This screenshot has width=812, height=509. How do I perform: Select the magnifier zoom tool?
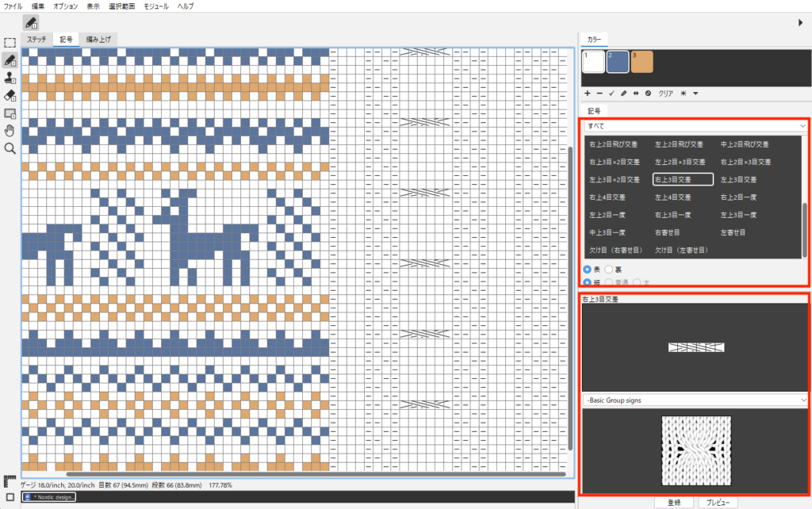(x=10, y=148)
